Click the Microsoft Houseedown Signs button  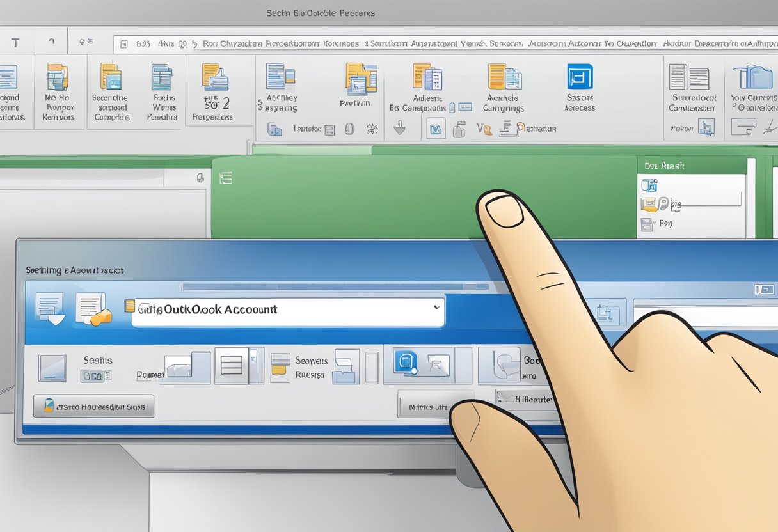click(93, 405)
